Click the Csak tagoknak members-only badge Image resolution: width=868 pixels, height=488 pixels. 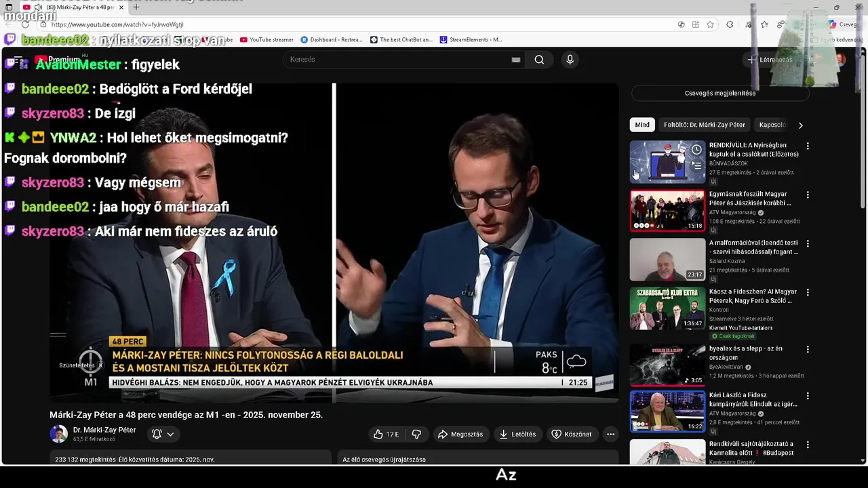point(733,336)
